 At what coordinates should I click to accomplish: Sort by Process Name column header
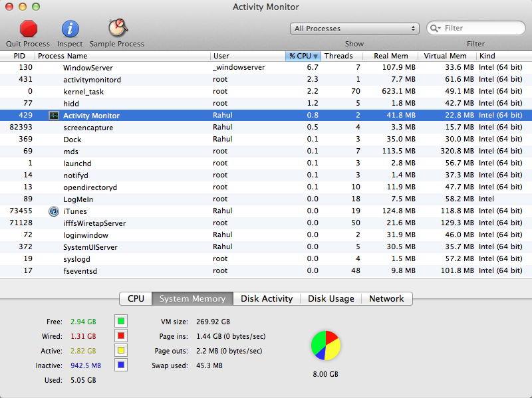[122, 56]
